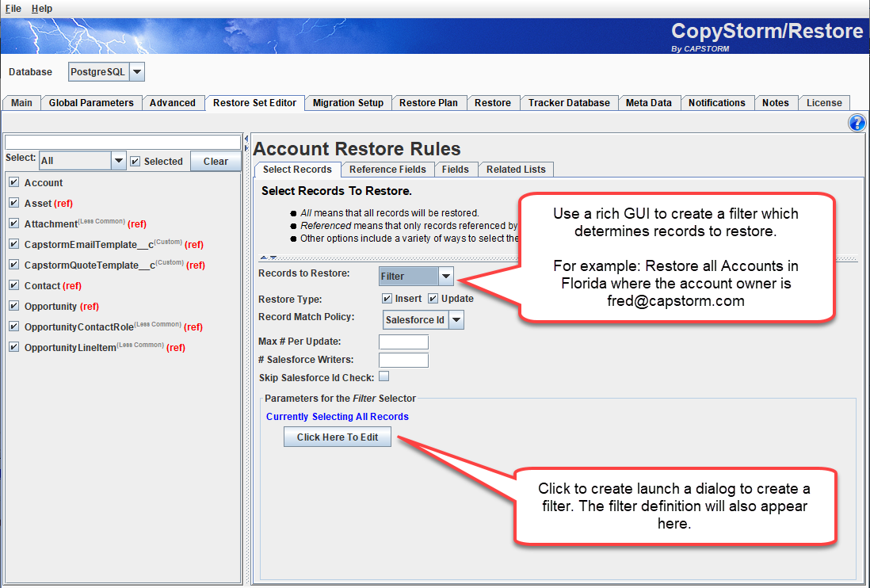Uncheck the Opportunity checkbox

pyautogui.click(x=14, y=305)
